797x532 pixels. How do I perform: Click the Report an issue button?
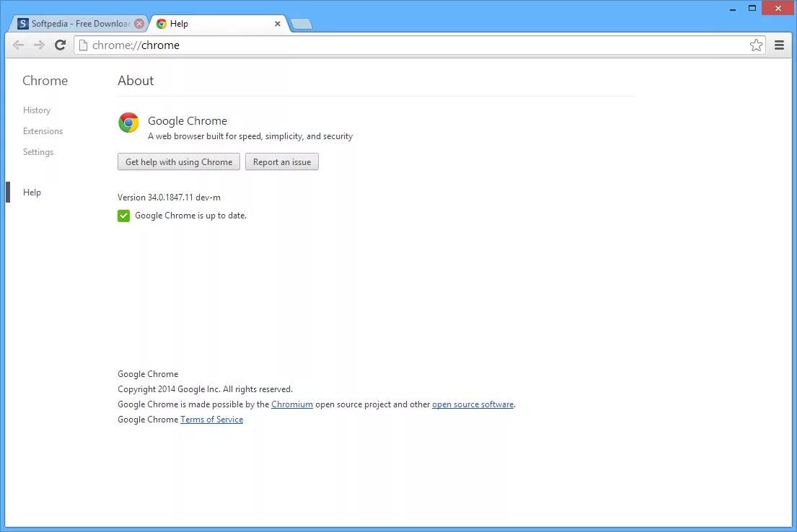click(x=282, y=161)
